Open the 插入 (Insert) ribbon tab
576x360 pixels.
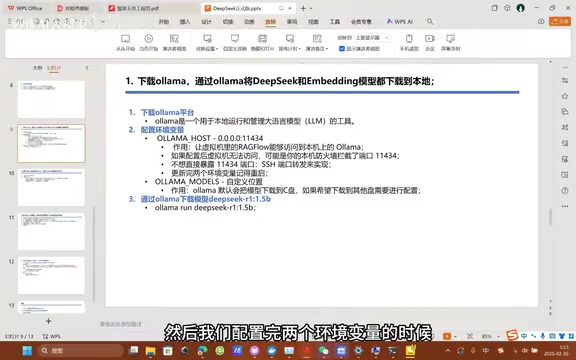click(185, 22)
